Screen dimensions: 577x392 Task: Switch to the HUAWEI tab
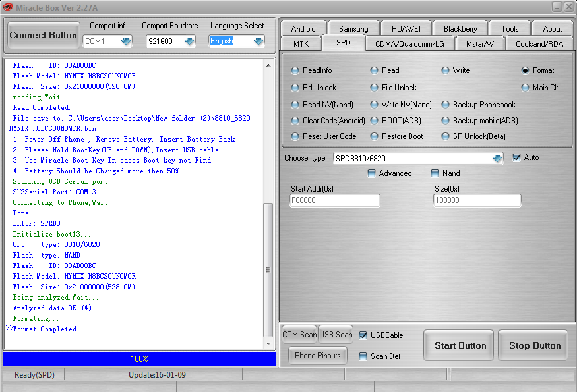click(406, 29)
